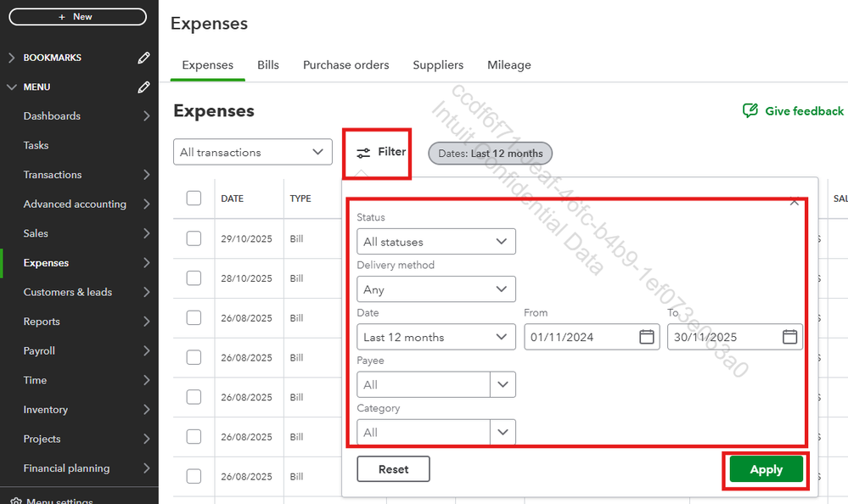Tick the select-all checkbox in table header
Viewport: 848px width, 504px height.
click(194, 198)
